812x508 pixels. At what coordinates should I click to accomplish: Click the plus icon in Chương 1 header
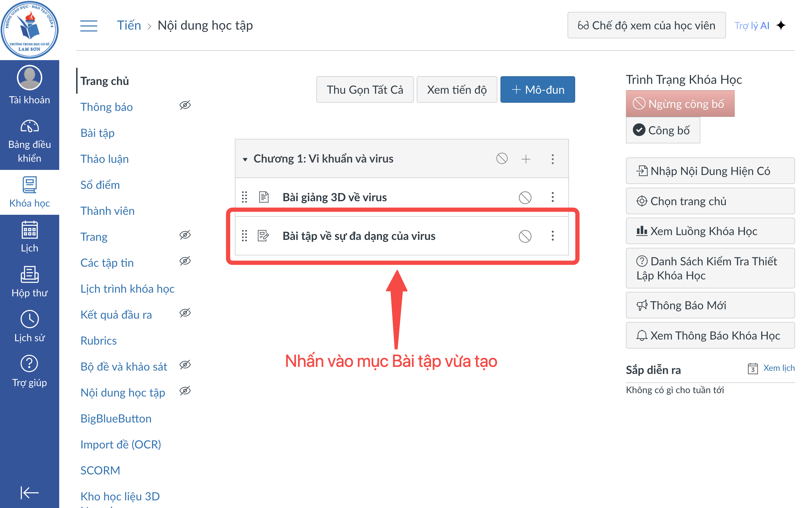[526, 159]
